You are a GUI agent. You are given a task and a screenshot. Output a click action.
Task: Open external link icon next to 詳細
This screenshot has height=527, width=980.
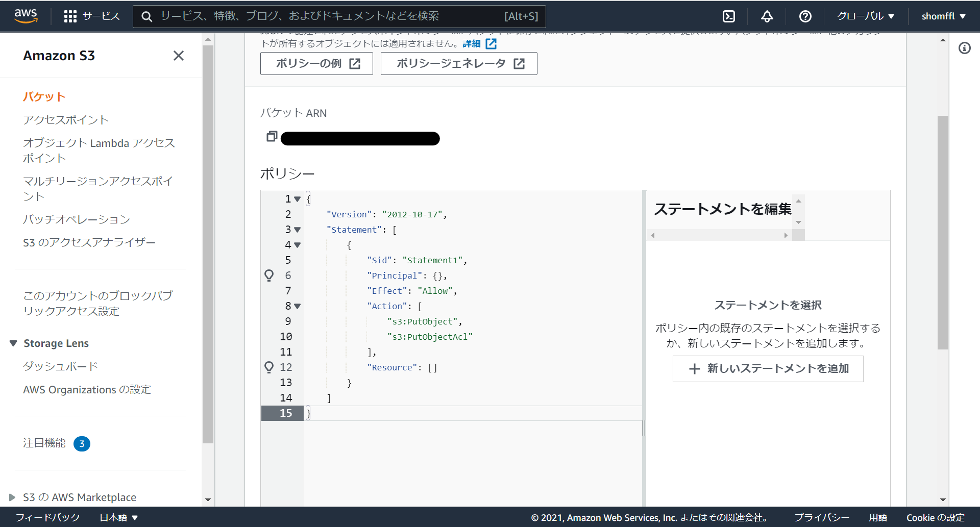491,44
